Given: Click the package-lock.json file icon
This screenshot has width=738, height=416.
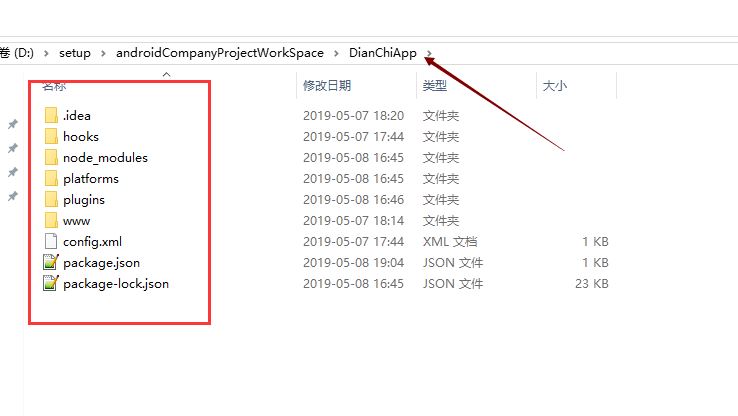Looking at the screenshot, I should [51, 283].
